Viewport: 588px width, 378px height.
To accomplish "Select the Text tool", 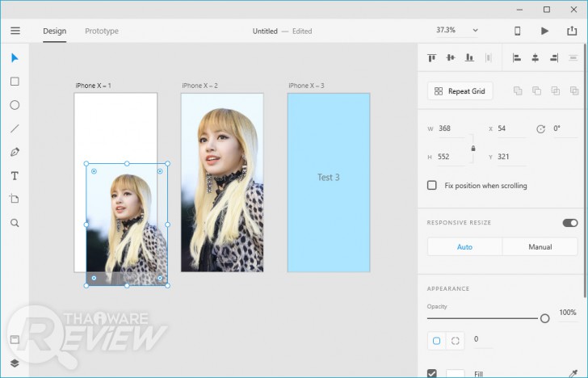I will click(x=15, y=176).
